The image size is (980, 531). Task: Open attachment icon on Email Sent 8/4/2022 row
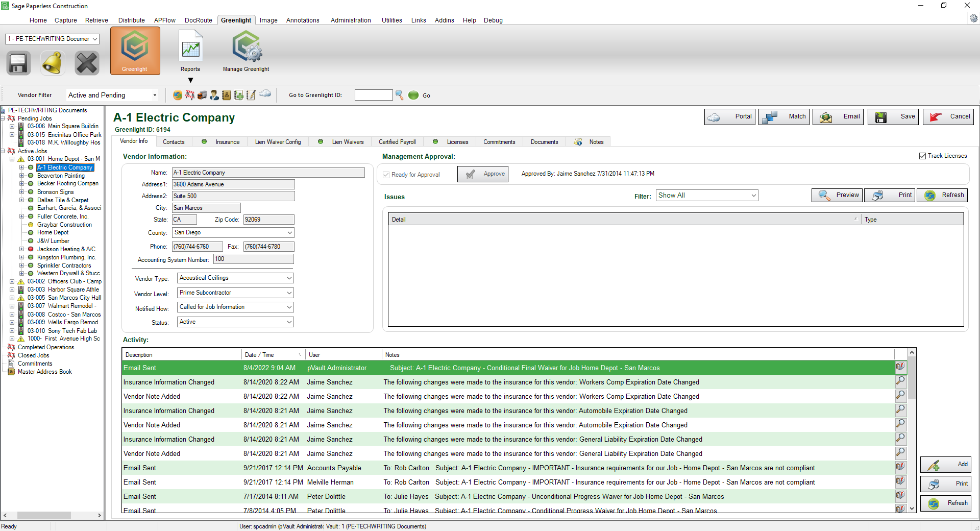pos(900,367)
